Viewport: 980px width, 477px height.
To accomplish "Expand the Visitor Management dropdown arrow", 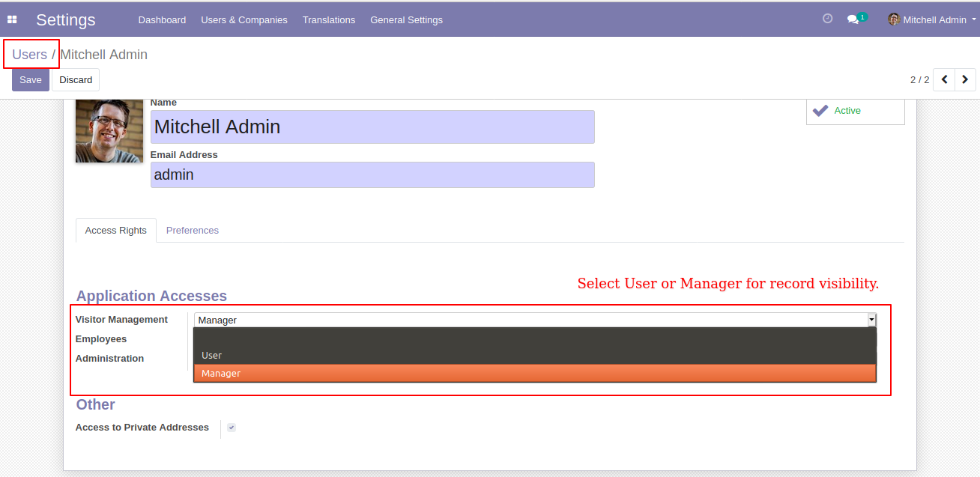I will 871,320.
